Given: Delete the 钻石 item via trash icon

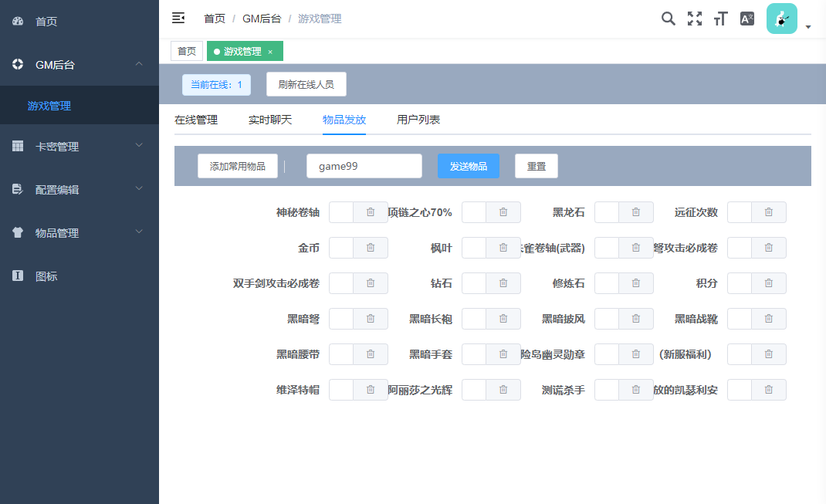Looking at the screenshot, I should point(503,283).
